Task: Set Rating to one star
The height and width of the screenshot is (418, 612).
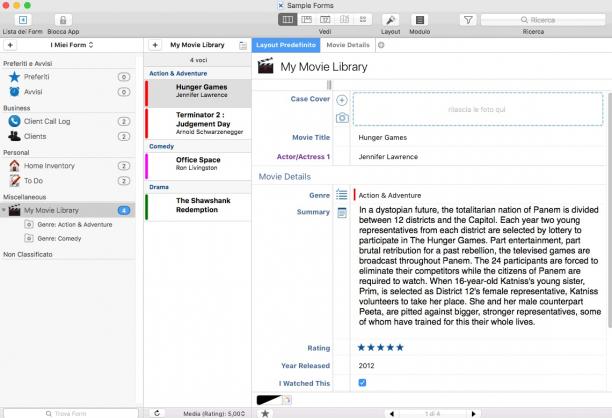Action: click(x=361, y=347)
